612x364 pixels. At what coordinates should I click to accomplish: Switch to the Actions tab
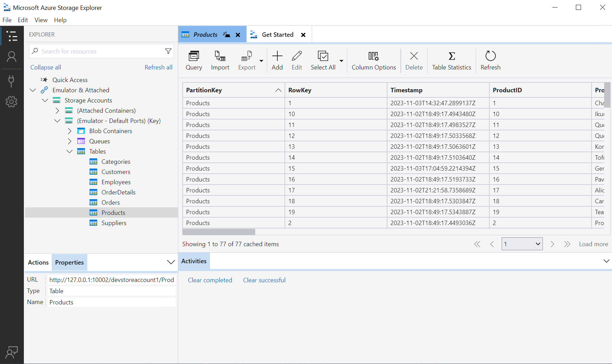pyautogui.click(x=38, y=263)
